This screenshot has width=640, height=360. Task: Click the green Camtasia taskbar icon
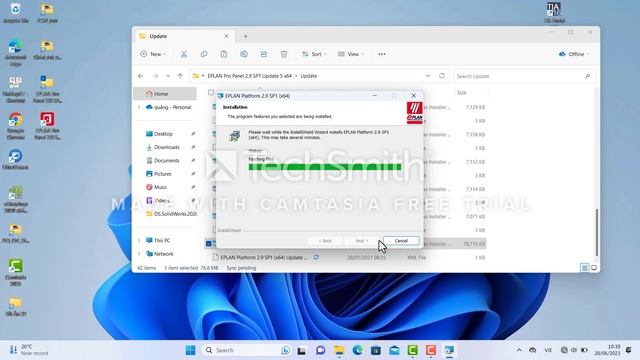(x=413, y=350)
